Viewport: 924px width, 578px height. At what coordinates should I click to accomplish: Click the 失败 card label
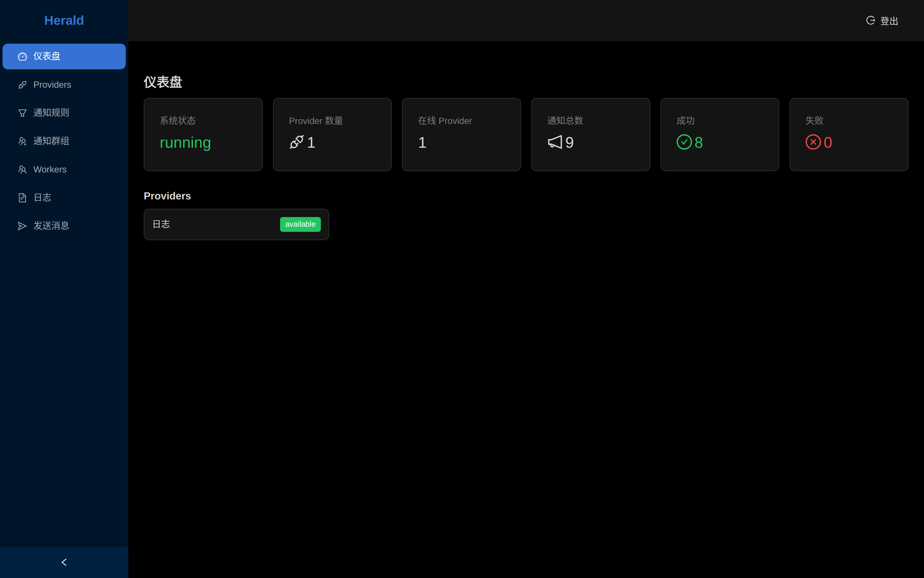(814, 121)
